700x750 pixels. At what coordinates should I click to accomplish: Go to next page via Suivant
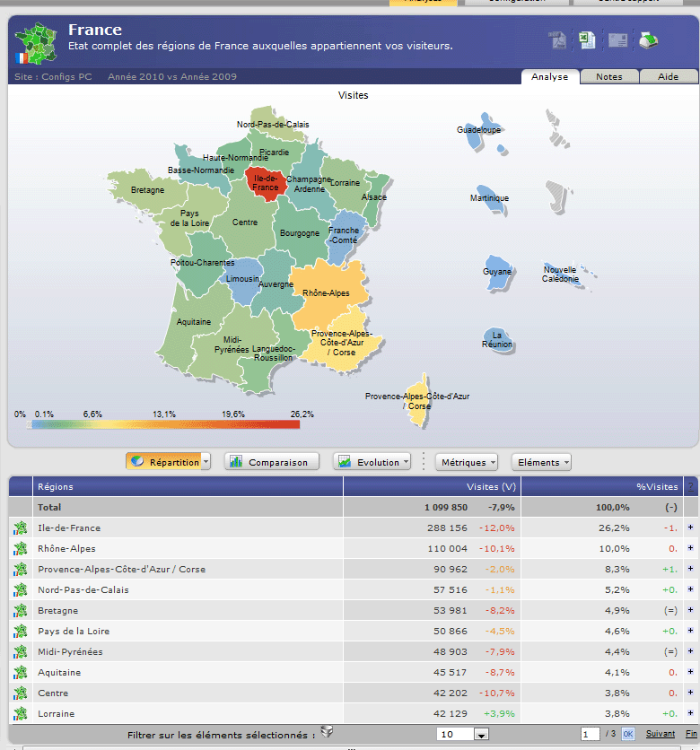click(x=661, y=734)
